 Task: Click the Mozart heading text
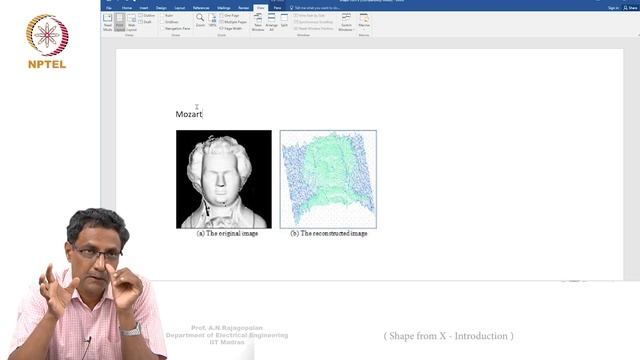189,114
